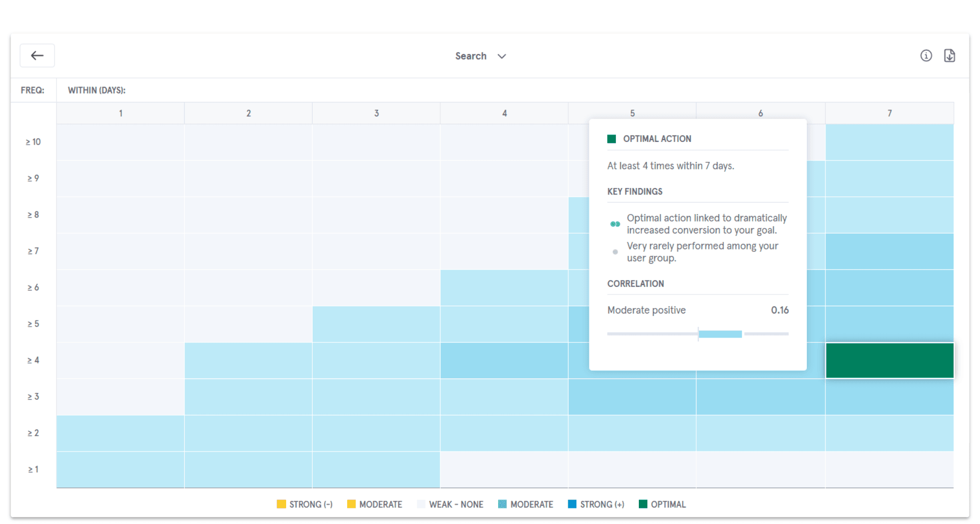The height and width of the screenshot is (524, 980).
Task: Click cell for ≥ 10 within 7 days
Action: coord(889,142)
